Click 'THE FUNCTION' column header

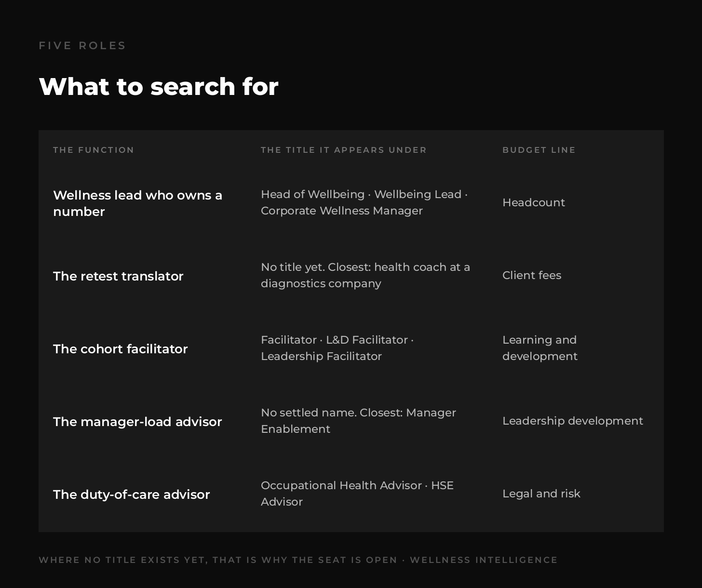94,150
